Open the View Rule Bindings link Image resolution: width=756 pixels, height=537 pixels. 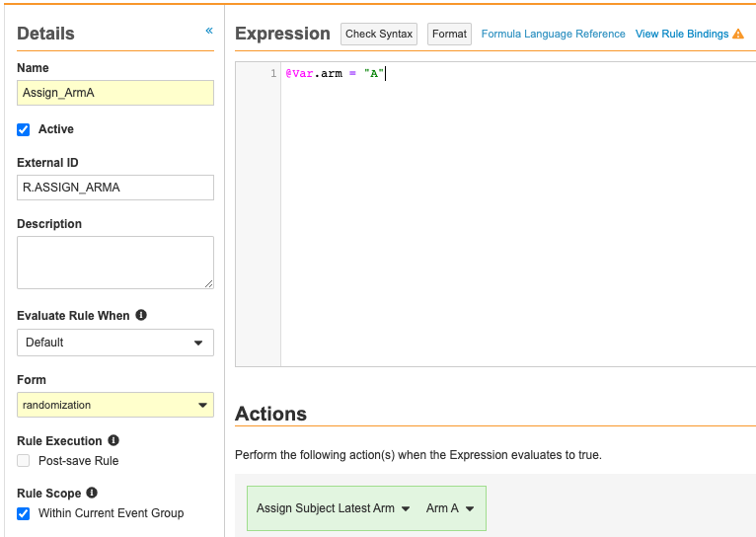(x=681, y=34)
